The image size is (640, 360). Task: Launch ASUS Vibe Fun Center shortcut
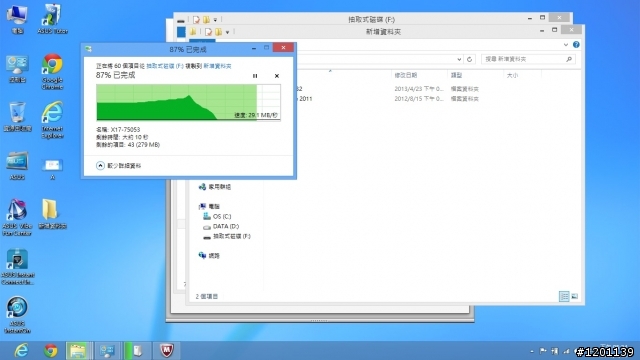click(x=17, y=218)
